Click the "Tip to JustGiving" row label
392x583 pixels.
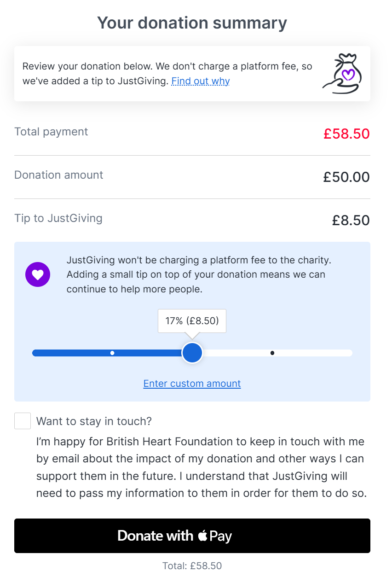[58, 218]
